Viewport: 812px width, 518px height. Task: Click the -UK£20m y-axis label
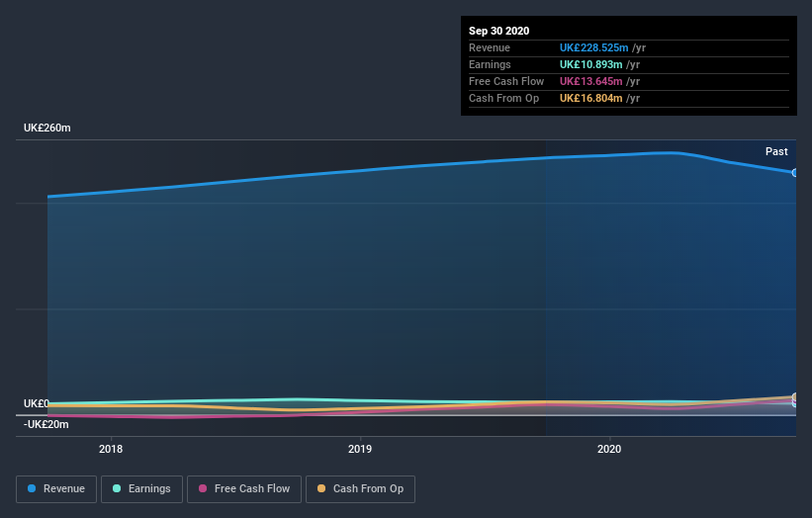[46, 424]
